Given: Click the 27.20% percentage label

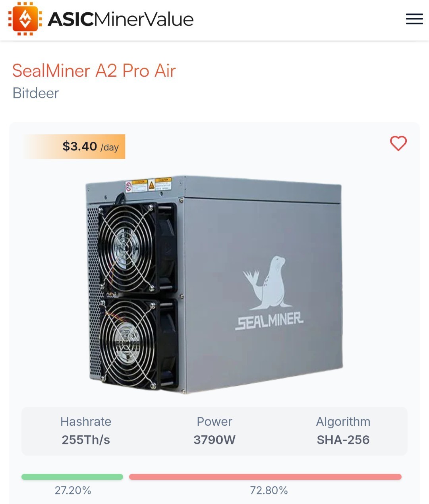Looking at the screenshot, I should tap(73, 490).
